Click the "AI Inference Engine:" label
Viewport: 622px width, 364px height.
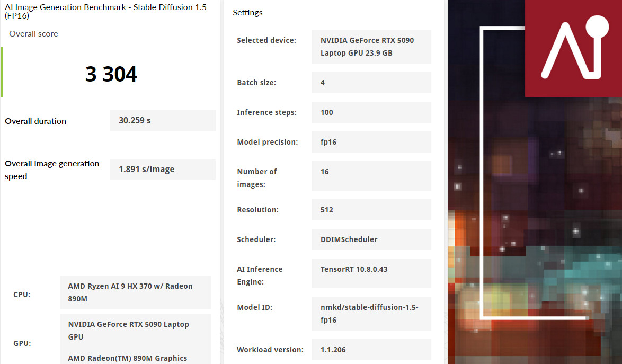coord(260,276)
